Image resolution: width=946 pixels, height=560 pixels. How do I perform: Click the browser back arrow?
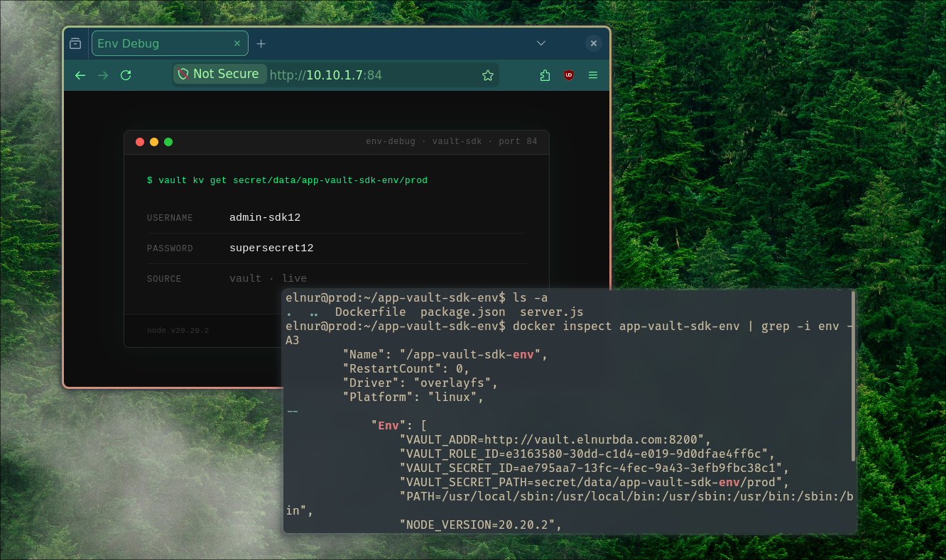pyautogui.click(x=80, y=75)
